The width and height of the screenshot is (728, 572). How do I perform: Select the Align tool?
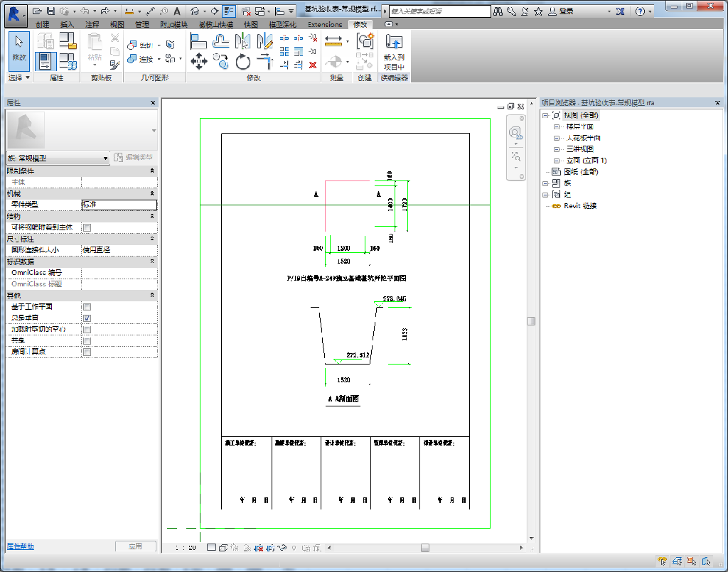[198, 42]
